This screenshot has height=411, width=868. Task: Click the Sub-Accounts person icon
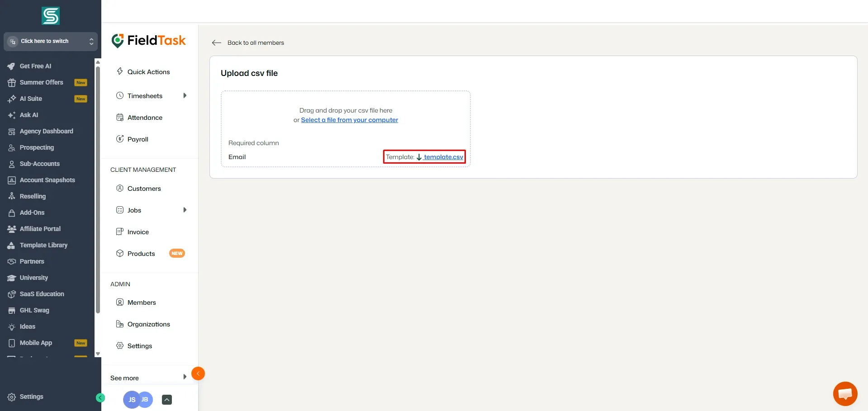tap(11, 164)
